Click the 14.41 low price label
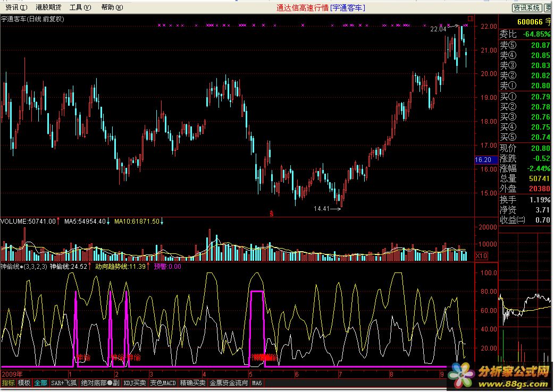This screenshot has width=554, height=392. pos(322,209)
